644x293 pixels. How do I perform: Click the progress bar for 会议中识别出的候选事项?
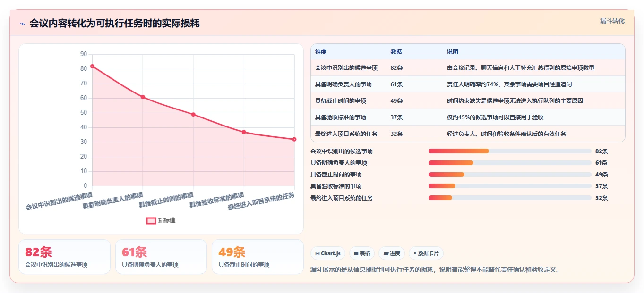tap(510, 151)
